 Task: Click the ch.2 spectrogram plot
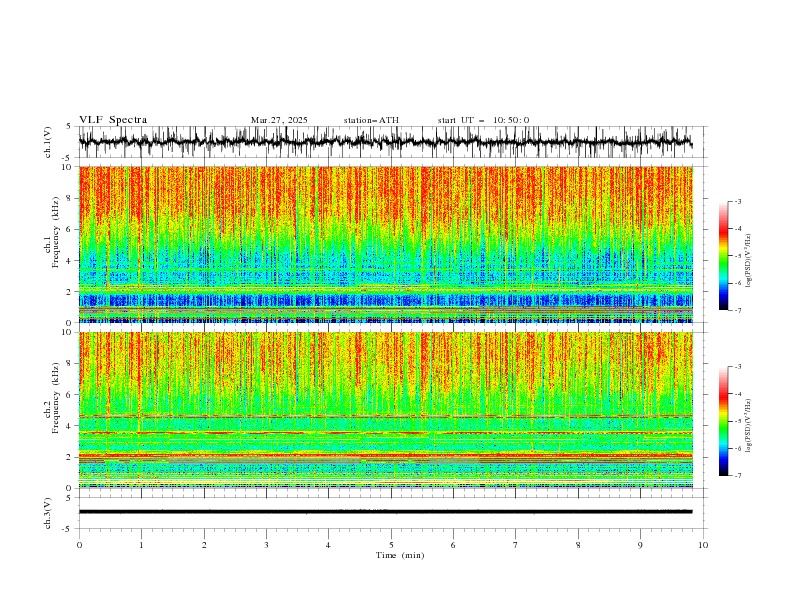(385, 410)
